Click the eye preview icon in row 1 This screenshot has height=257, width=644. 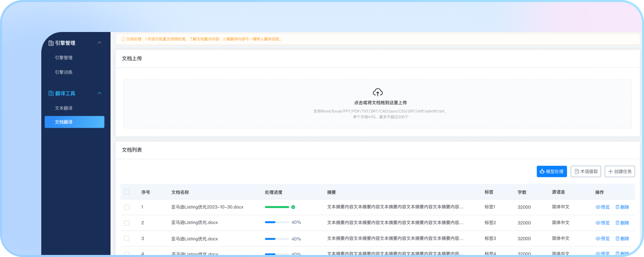[598, 207]
